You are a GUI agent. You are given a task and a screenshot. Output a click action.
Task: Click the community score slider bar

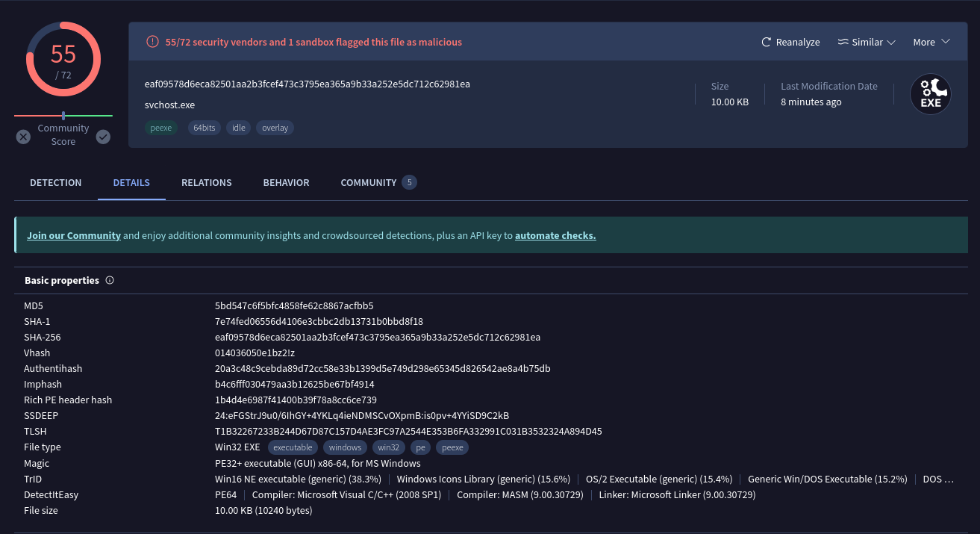tap(63, 116)
